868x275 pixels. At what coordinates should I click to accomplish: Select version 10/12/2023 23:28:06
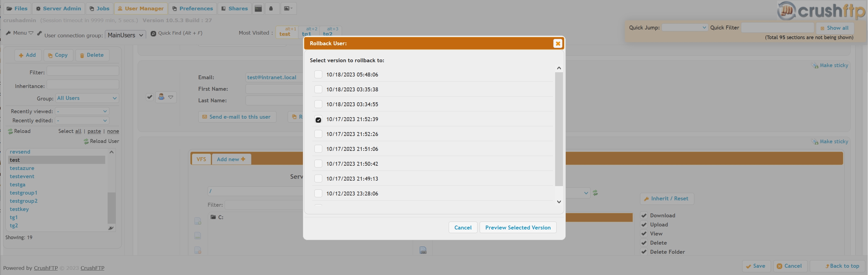coord(318,193)
